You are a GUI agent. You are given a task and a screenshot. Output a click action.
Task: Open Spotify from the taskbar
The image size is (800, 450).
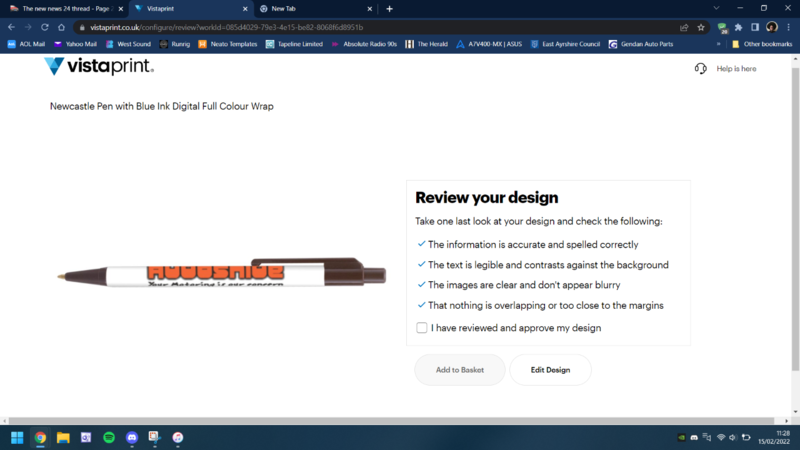click(109, 437)
